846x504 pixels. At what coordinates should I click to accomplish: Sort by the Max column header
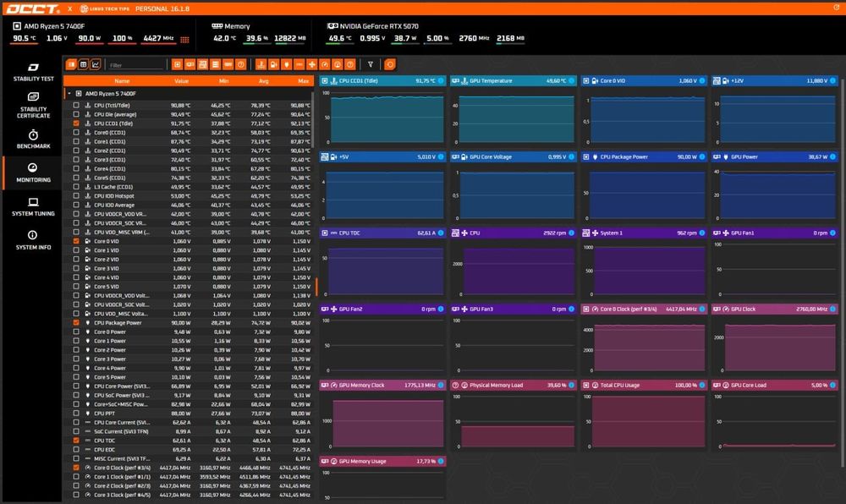coord(303,81)
